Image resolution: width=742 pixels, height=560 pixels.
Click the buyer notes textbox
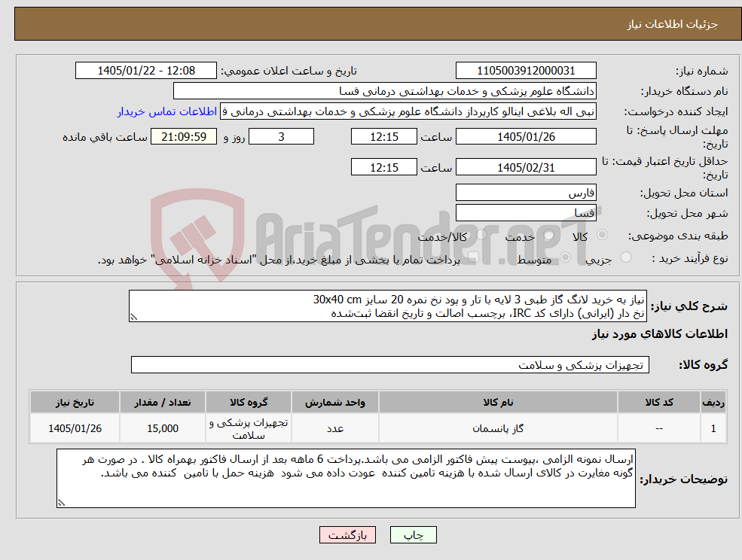pyautogui.click(x=346, y=478)
